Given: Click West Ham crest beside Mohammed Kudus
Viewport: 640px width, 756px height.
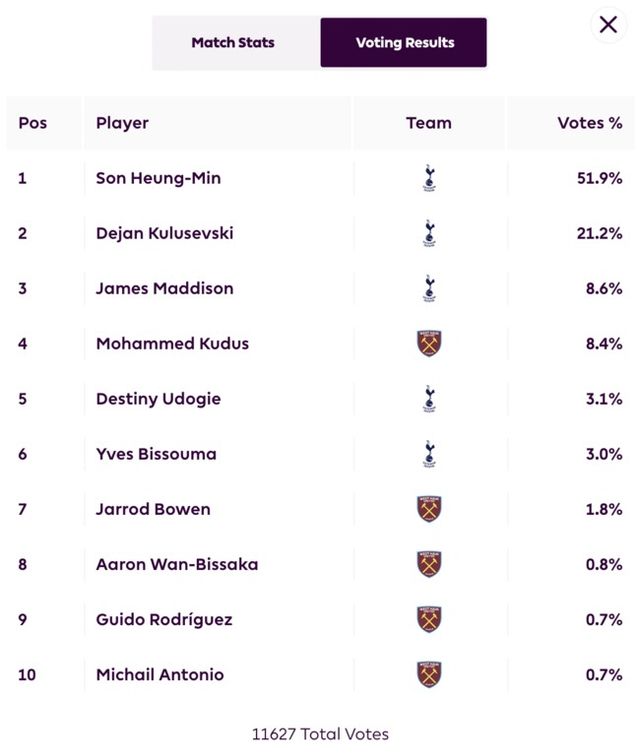Looking at the screenshot, I should pyautogui.click(x=429, y=344).
